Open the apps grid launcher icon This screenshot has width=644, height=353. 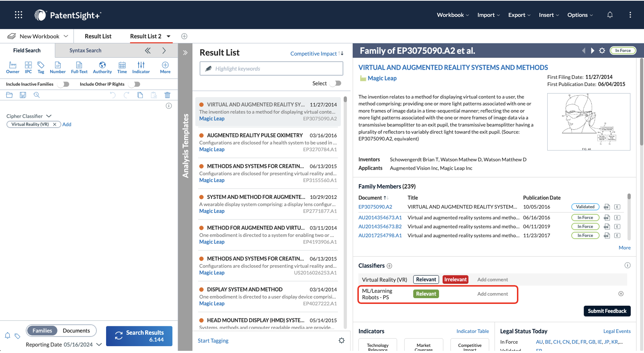18,15
